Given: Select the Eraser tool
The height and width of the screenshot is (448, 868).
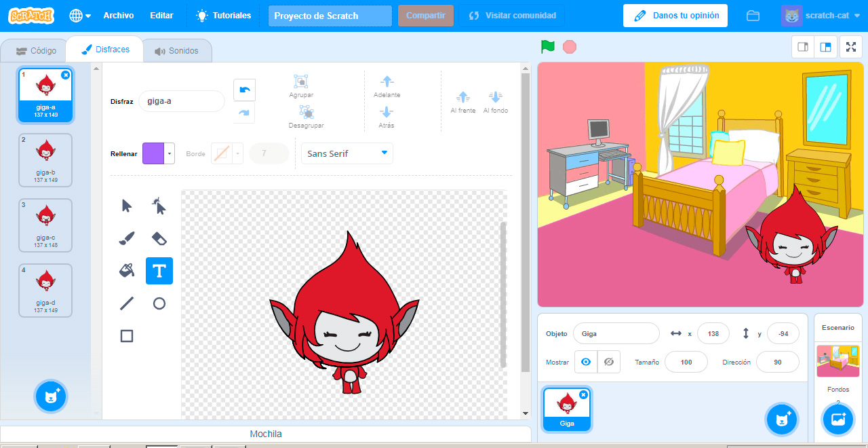Looking at the screenshot, I should 159,238.
